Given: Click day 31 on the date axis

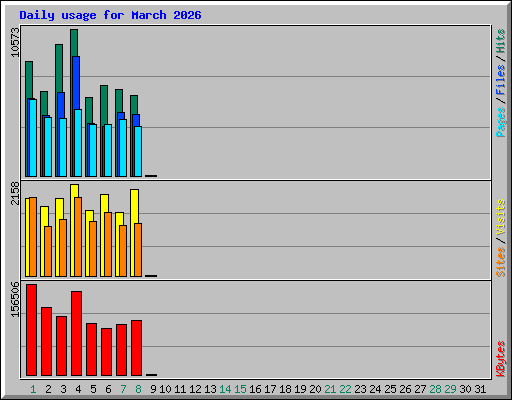Looking at the screenshot, I should coord(480,389).
